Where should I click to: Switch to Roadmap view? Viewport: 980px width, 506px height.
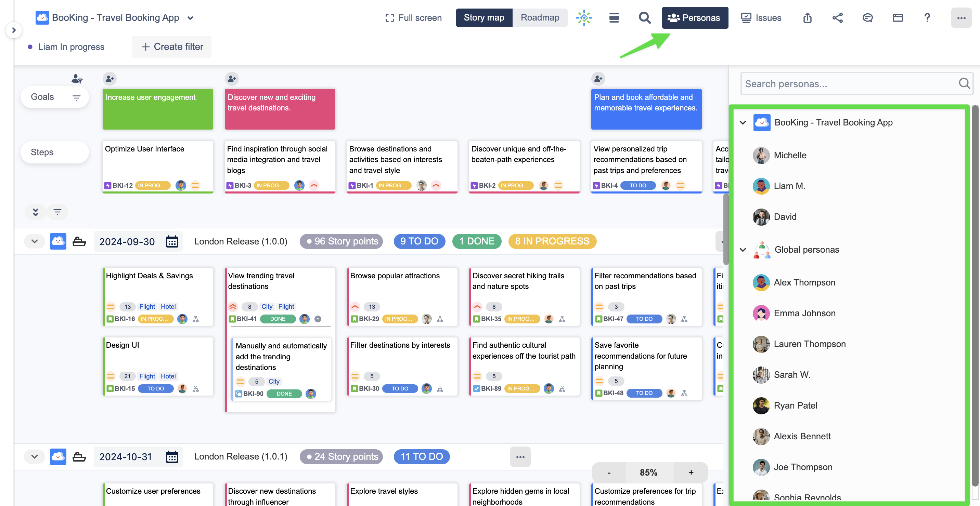coord(540,18)
